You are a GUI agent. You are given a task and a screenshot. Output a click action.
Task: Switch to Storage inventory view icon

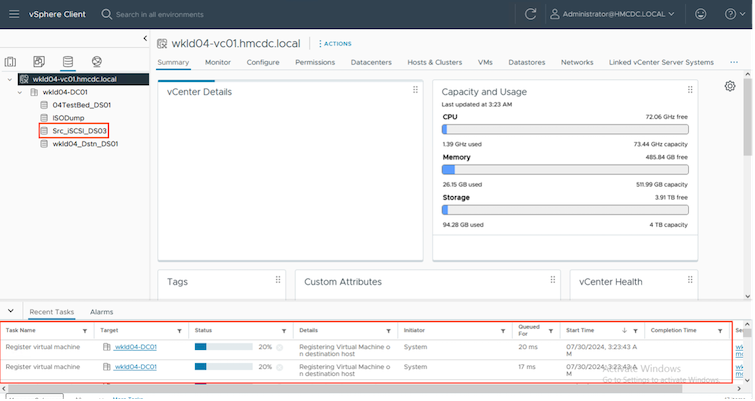point(68,62)
